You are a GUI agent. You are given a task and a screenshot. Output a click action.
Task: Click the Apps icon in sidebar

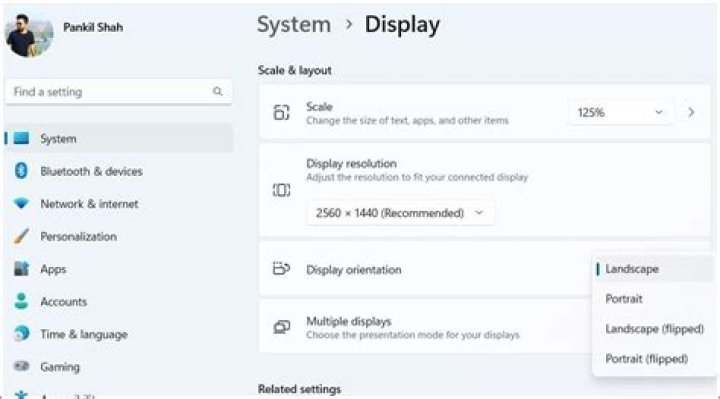point(21,269)
